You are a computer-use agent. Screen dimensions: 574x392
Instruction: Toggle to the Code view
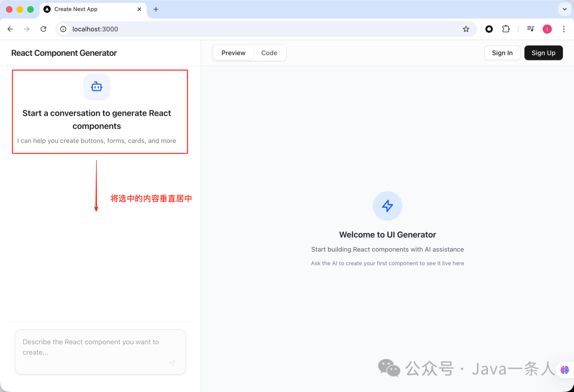click(269, 53)
